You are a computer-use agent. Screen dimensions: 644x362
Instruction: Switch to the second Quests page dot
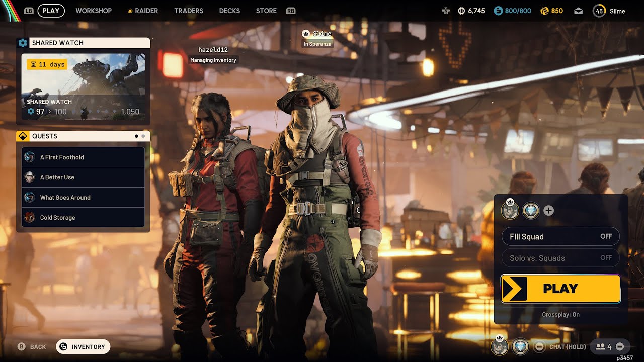click(143, 136)
